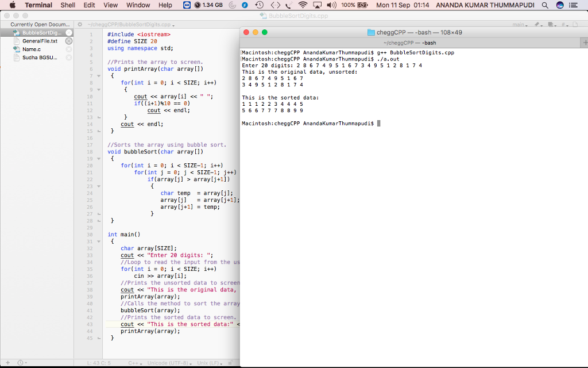This screenshot has width=588, height=368.
Task: Click the date and time in menu bar
Action: tap(403, 5)
